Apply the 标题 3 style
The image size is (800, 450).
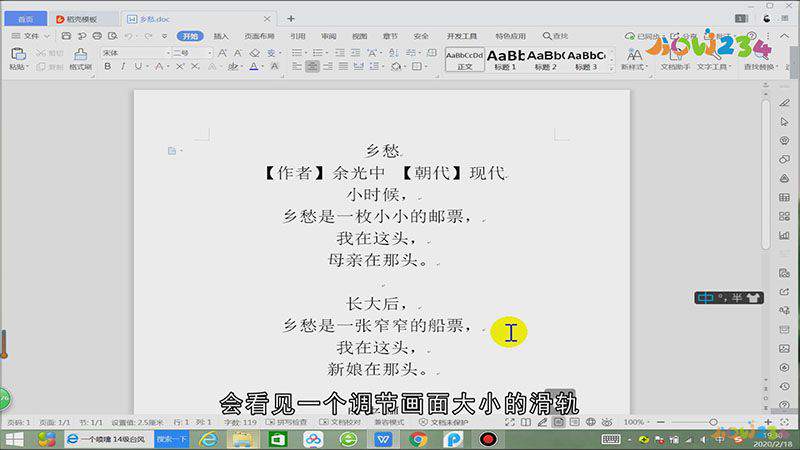click(586, 60)
